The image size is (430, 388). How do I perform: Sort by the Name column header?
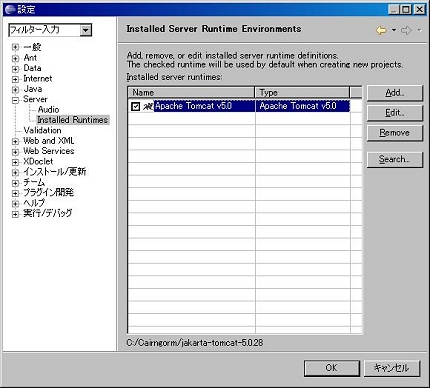(x=191, y=92)
